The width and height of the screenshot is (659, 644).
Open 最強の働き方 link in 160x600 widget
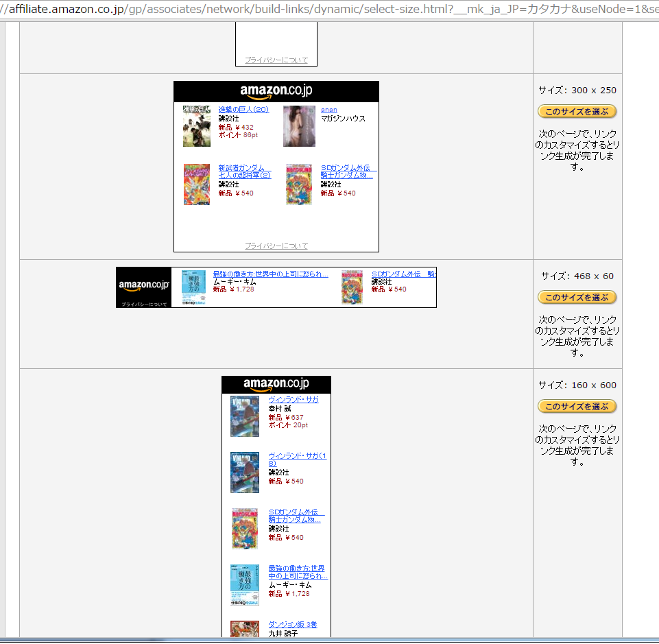click(x=298, y=572)
